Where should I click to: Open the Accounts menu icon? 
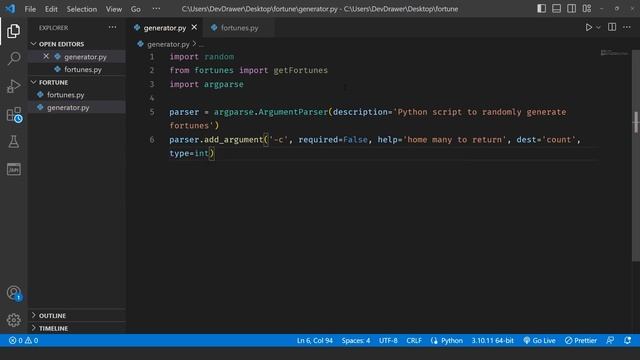coord(13,293)
